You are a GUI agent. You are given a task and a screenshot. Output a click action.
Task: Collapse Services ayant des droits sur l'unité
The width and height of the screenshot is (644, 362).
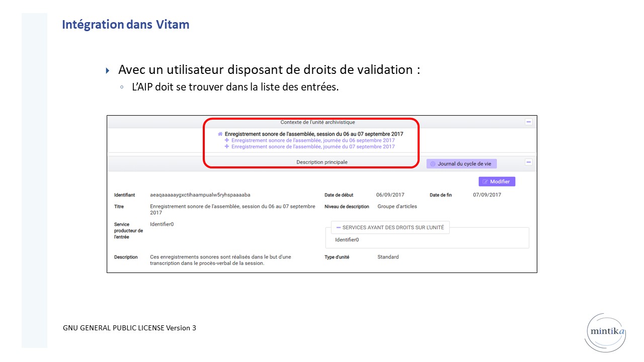point(339,227)
